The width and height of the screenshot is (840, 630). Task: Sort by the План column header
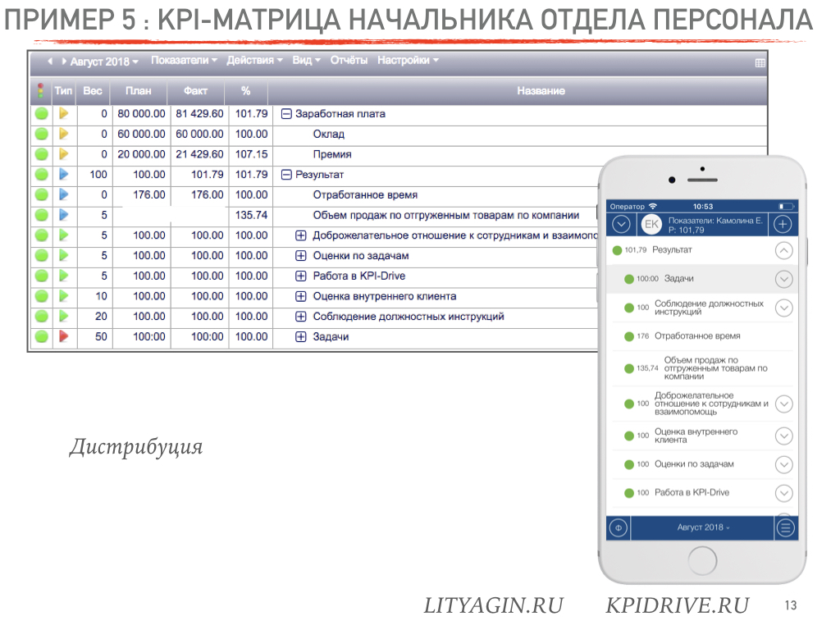point(138,91)
